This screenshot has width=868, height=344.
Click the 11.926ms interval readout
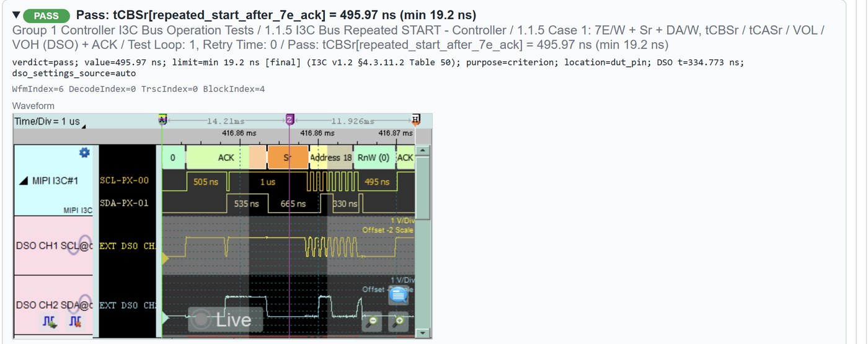pos(353,121)
